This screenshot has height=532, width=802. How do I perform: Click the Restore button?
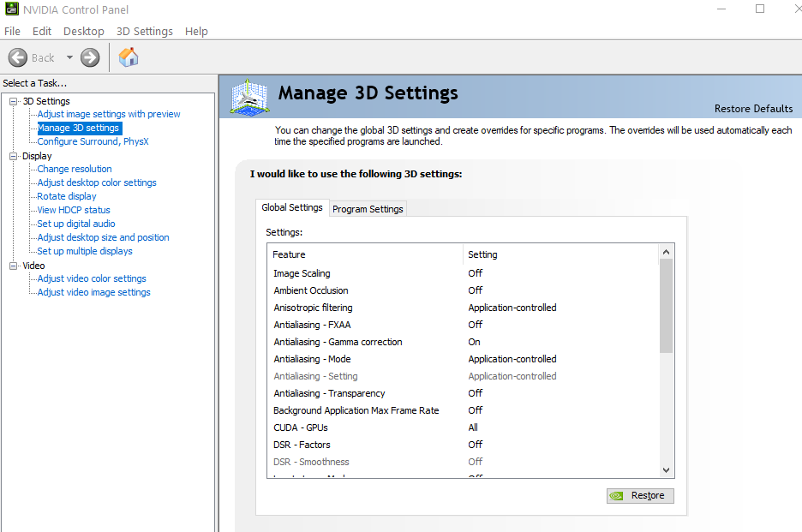tap(640, 496)
